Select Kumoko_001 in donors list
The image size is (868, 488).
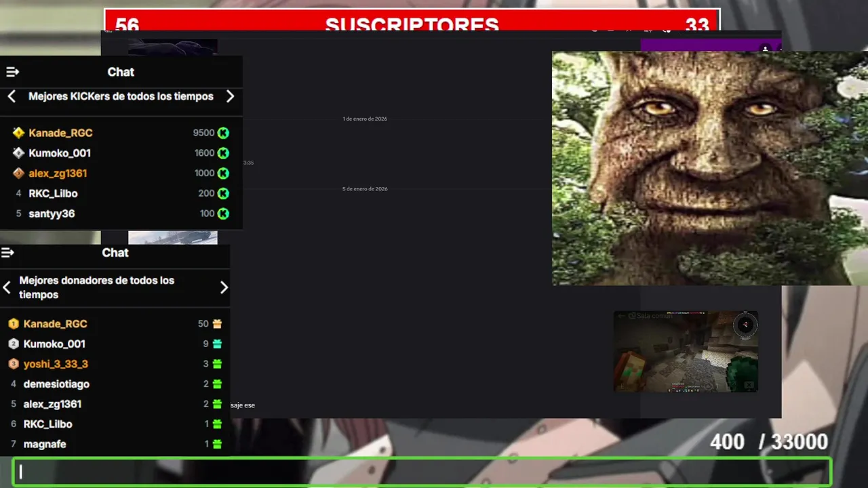coord(54,344)
